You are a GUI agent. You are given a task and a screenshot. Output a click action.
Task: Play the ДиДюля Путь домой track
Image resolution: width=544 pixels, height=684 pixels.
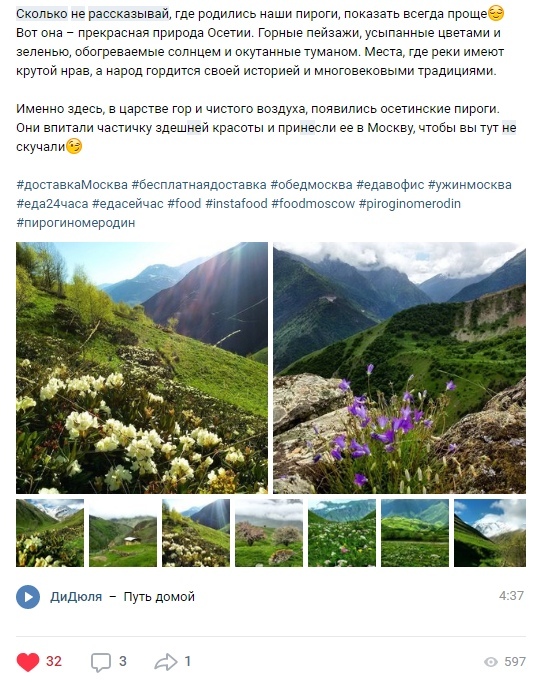pyautogui.click(x=28, y=597)
